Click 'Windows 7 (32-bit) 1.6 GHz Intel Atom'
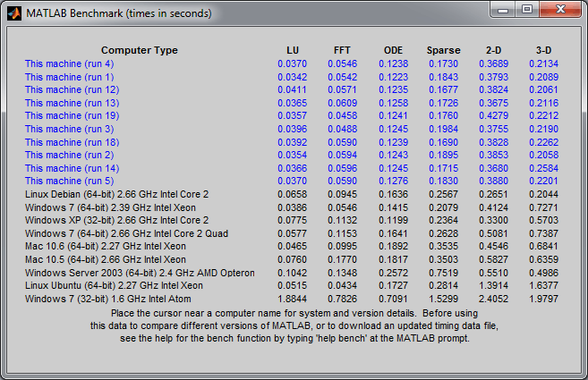Viewport: 588px width, 380px height. tap(108, 299)
